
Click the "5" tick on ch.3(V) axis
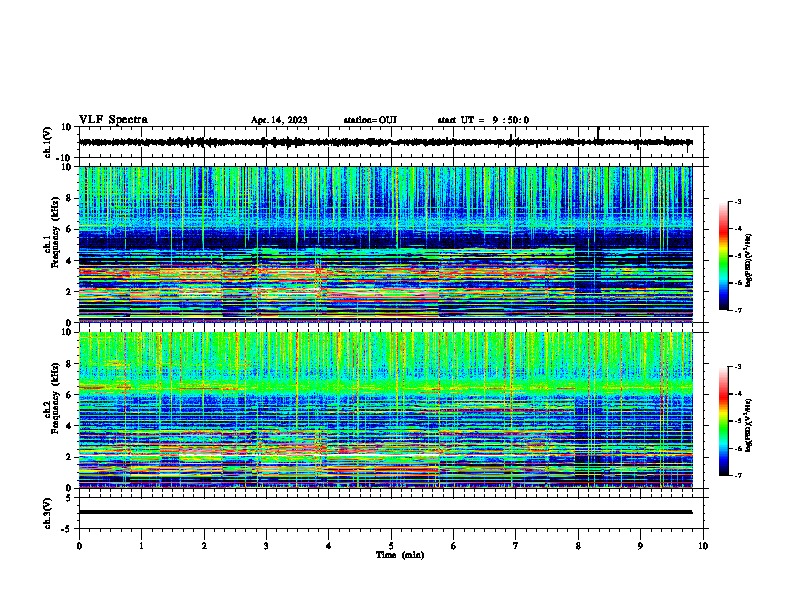69,497
